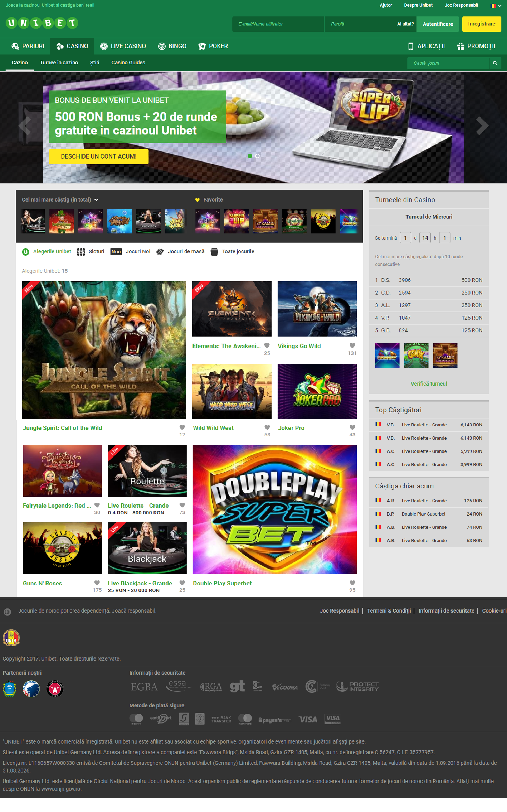Favorite Elements: The Awakening with heart icon
This screenshot has width=507, height=812.
tap(267, 346)
